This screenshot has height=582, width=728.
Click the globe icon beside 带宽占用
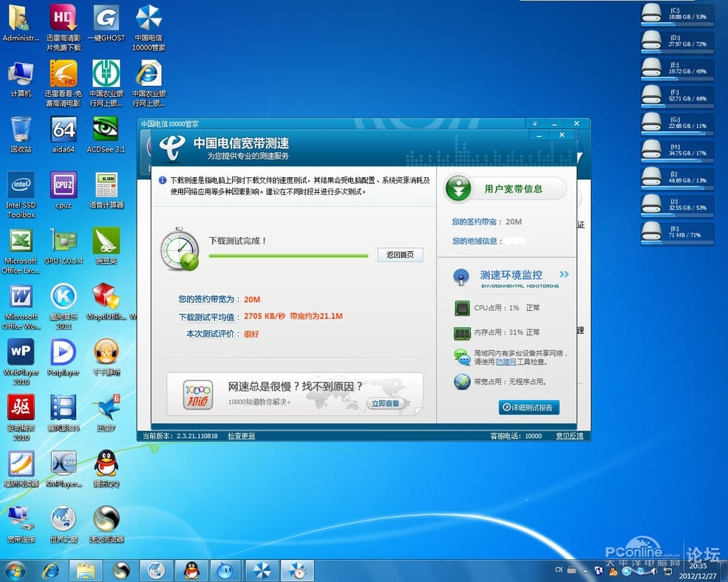pos(462,382)
